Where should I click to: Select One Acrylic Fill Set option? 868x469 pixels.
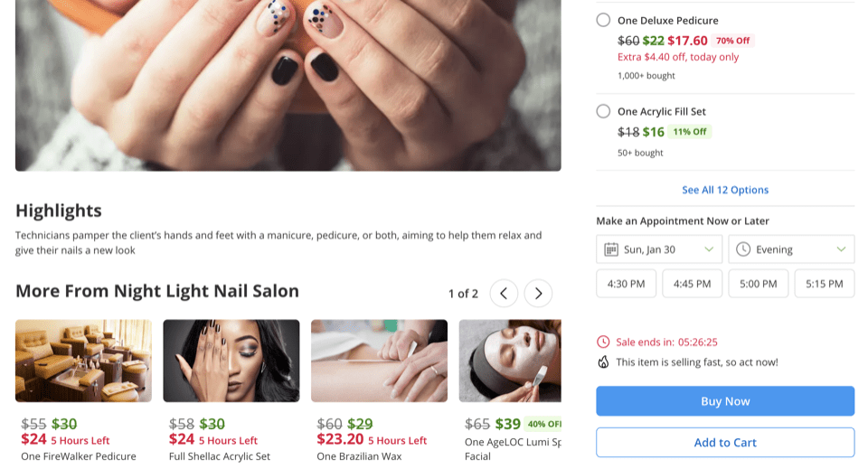point(603,111)
